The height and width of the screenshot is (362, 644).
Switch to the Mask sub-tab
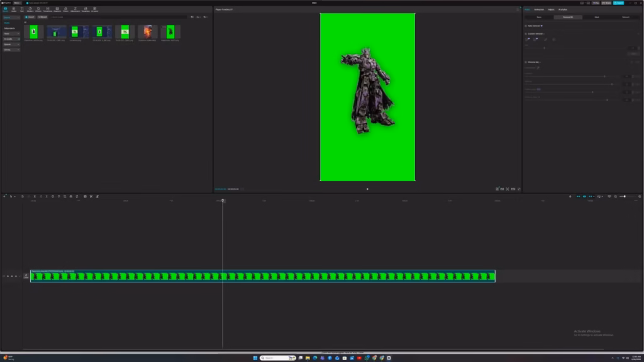pyautogui.click(x=597, y=17)
